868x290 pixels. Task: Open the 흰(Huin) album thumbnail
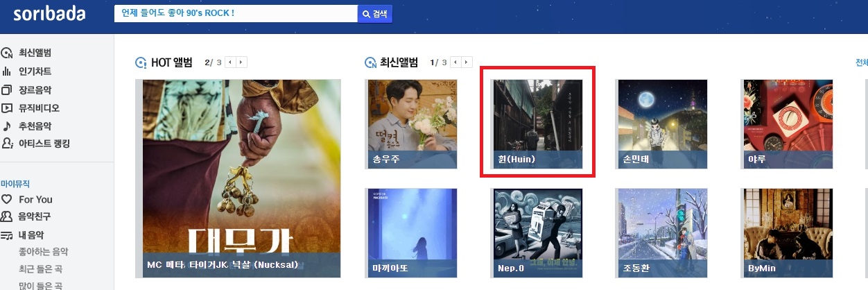pos(537,124)
